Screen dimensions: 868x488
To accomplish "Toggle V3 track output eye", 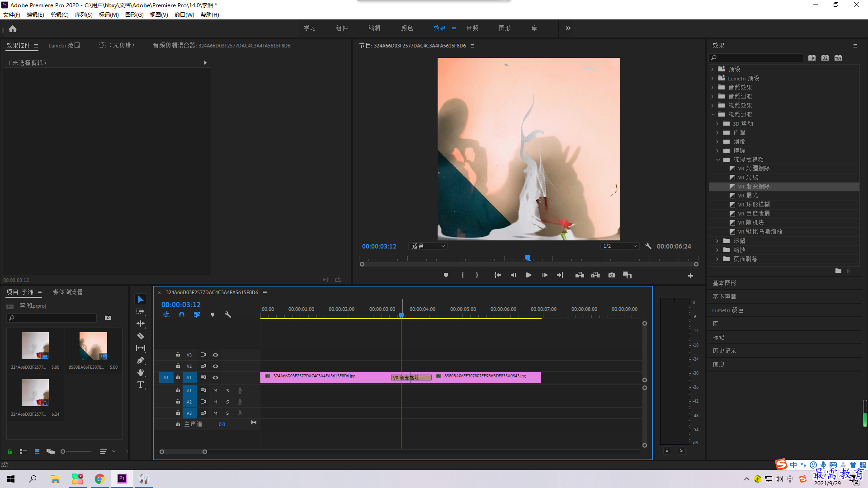I will point(216,355).
